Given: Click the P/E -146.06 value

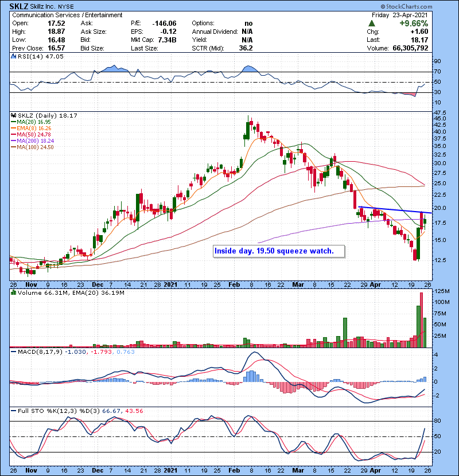Looking at the screenshot, I should [164, 24].
